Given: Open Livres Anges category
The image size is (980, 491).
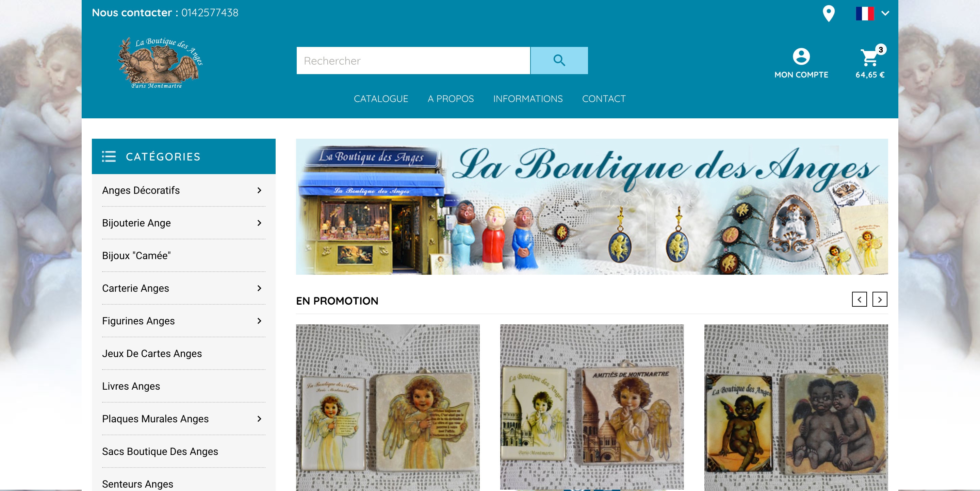Looking at the screenshot, I should tap(131, 386).
